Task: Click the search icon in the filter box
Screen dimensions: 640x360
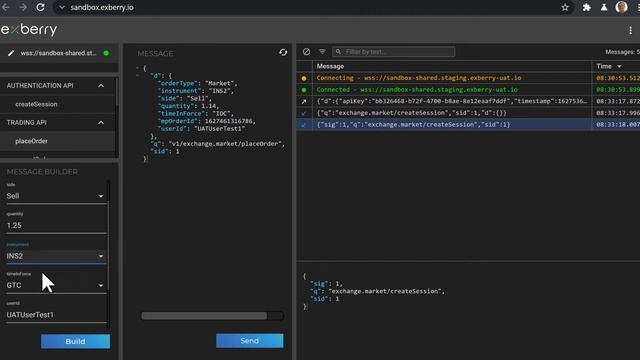Action: pyautogui.click(x=338, y=52)
